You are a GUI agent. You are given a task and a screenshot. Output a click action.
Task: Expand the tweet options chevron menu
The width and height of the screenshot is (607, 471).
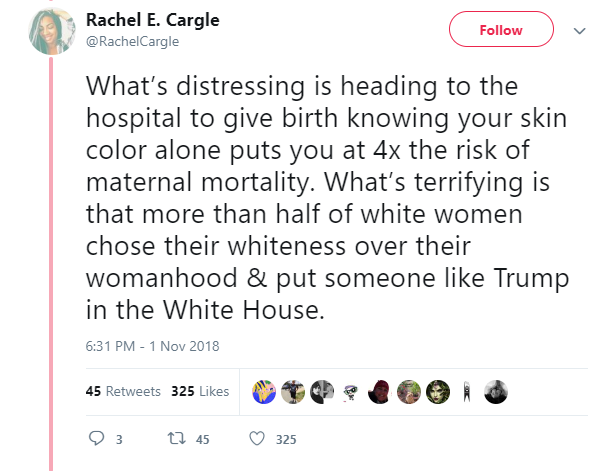point(579,31)
